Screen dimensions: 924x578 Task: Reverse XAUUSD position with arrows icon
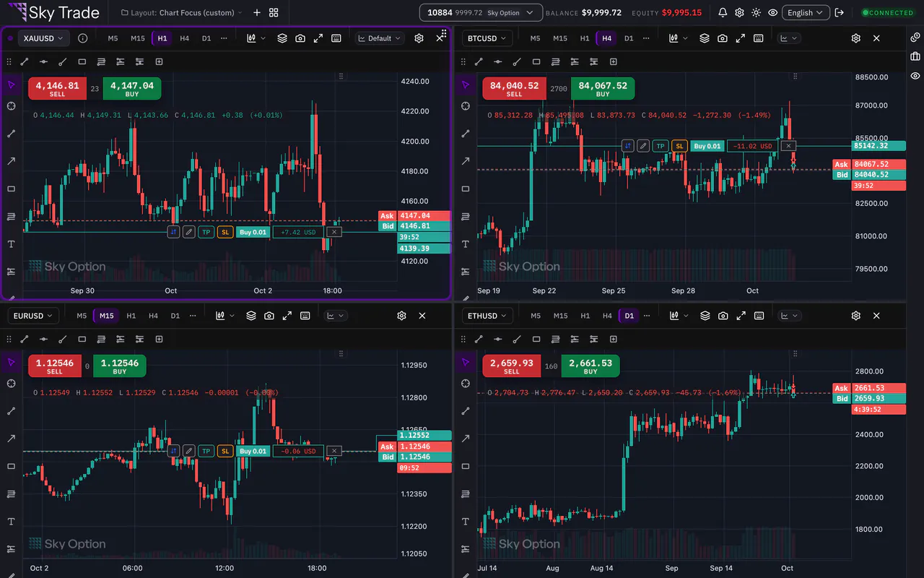click(173, 232)
